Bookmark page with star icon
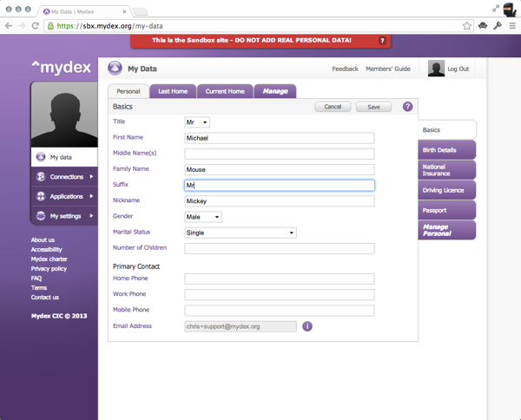Viewport: 521px width, 420px height. (x=467, y=26)
